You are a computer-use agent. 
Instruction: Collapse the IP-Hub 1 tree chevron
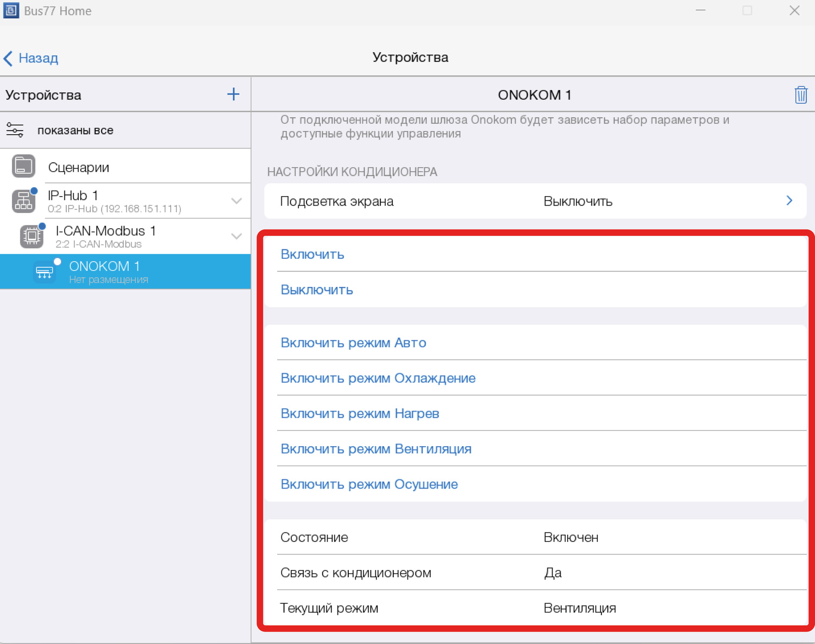click(236, 201)
